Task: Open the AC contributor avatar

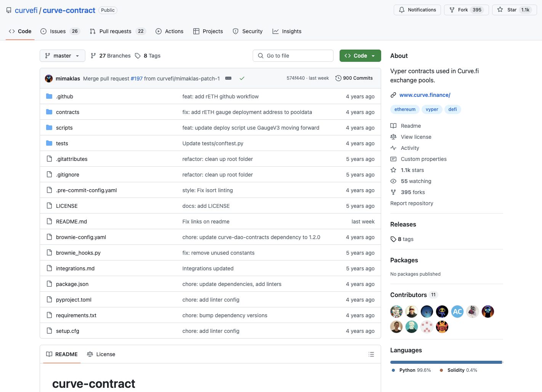Action: (457, 312)
